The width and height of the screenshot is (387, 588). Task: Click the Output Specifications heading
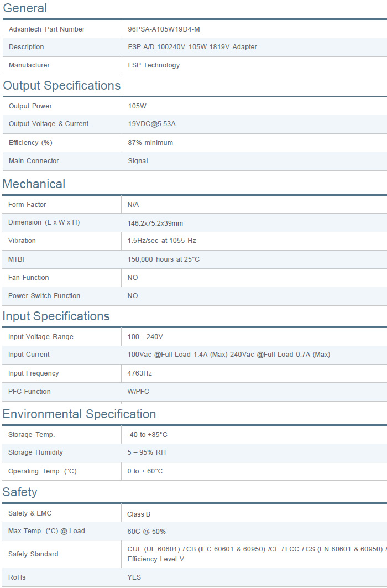(x=61, y=86)
